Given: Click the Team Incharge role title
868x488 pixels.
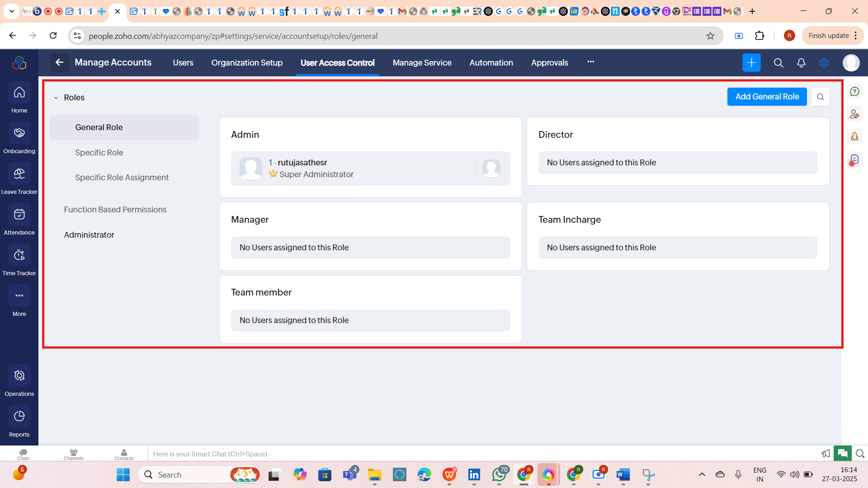Looking at the screenshot, I should pos(570,220).
